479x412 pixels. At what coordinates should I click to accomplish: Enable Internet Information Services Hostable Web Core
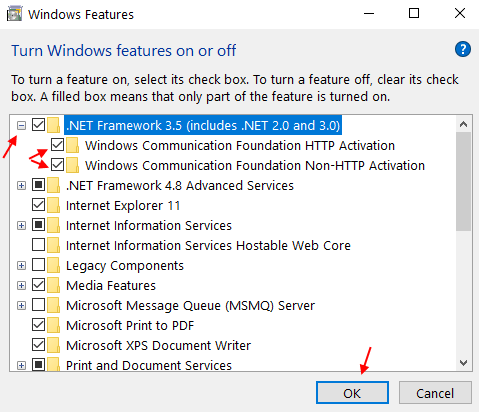tap(38, 245)
